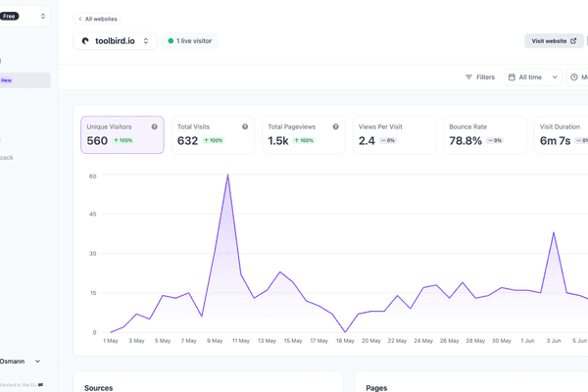588x392 pixels.
Task: Click the clock icon in the toolbar
Action: [574, 76]
